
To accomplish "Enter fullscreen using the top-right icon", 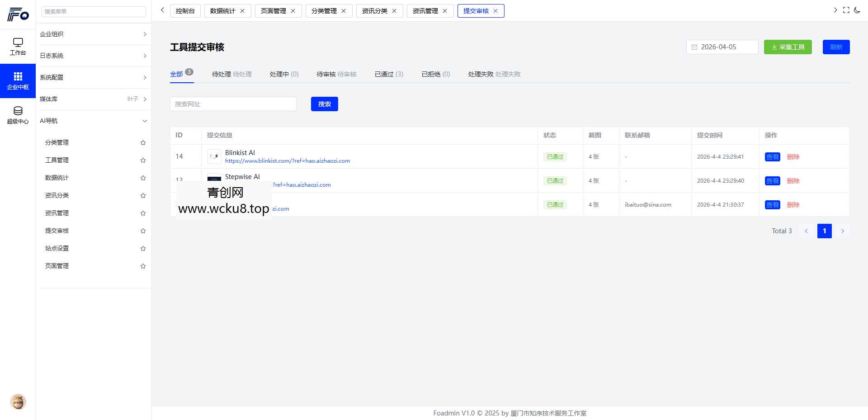I will click(846, 10).
